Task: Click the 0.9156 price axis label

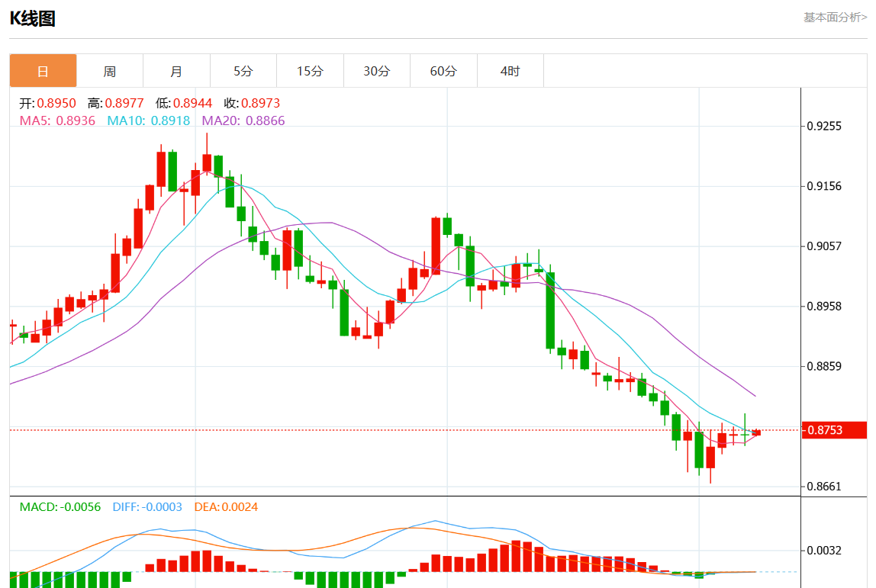Action: click(824, 186)
